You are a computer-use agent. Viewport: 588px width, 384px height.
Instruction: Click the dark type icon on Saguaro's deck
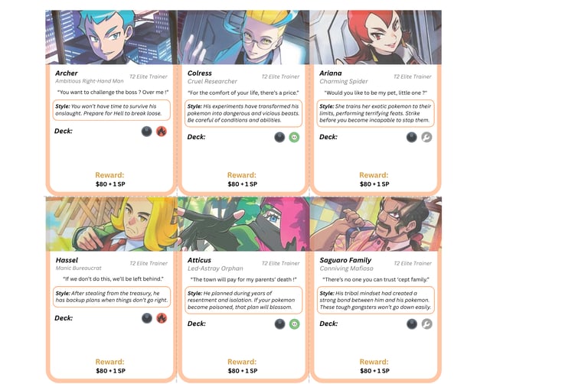[x=412, y=324]
